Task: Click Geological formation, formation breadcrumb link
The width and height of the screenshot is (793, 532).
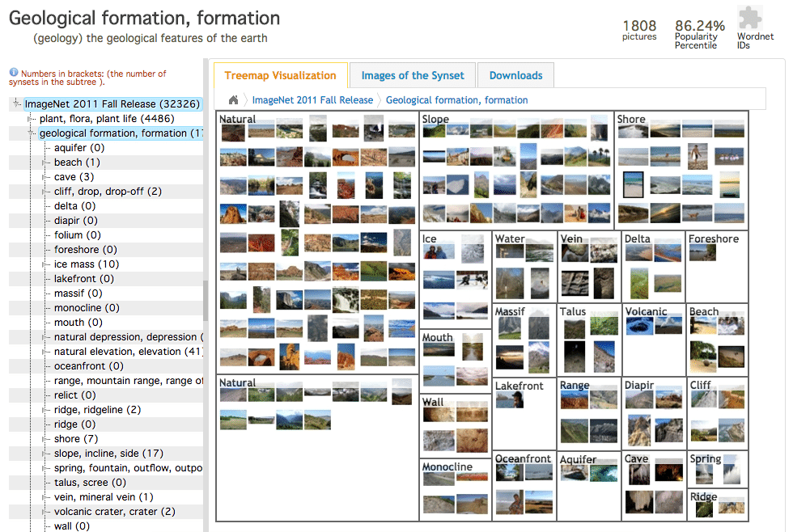Action: 456,100
